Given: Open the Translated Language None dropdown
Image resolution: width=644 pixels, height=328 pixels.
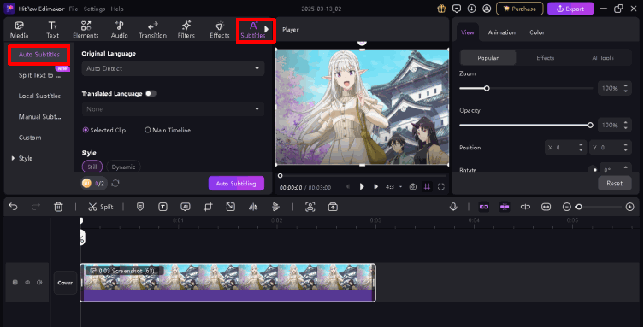Looking at the screenshot, I should click(x=173, y=109).
